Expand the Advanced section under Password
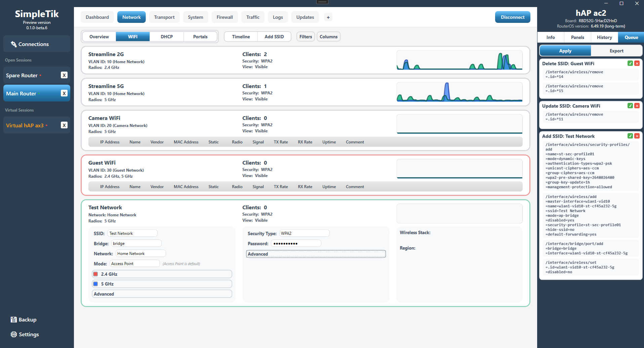Image resolution: width=644 pixels, height=348 pixels. (x=316, y=254)
